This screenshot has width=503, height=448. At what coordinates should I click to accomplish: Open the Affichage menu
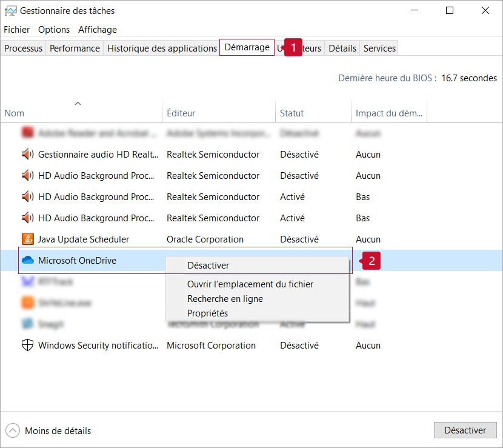point(98,30)
